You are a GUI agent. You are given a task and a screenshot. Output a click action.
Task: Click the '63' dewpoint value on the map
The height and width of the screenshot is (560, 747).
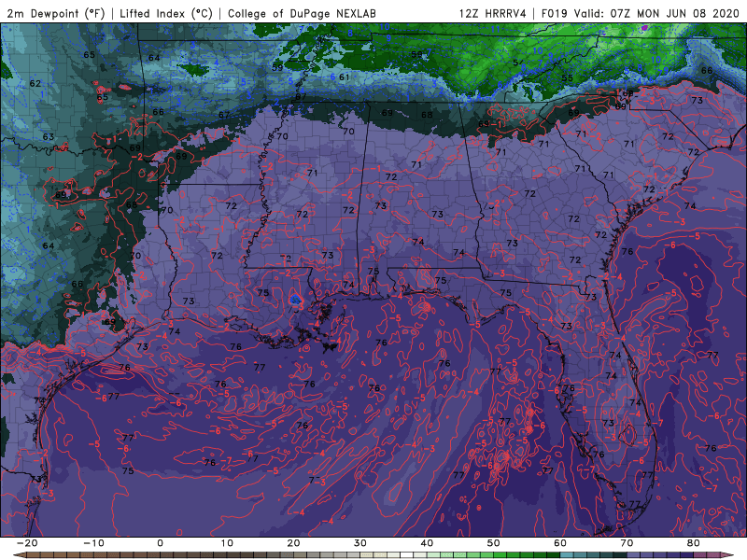point(49,136)
